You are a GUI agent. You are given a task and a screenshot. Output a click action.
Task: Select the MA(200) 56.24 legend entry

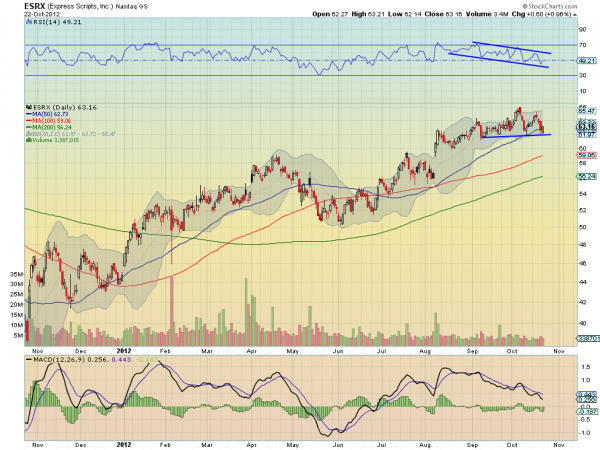[x=51, y=127]
